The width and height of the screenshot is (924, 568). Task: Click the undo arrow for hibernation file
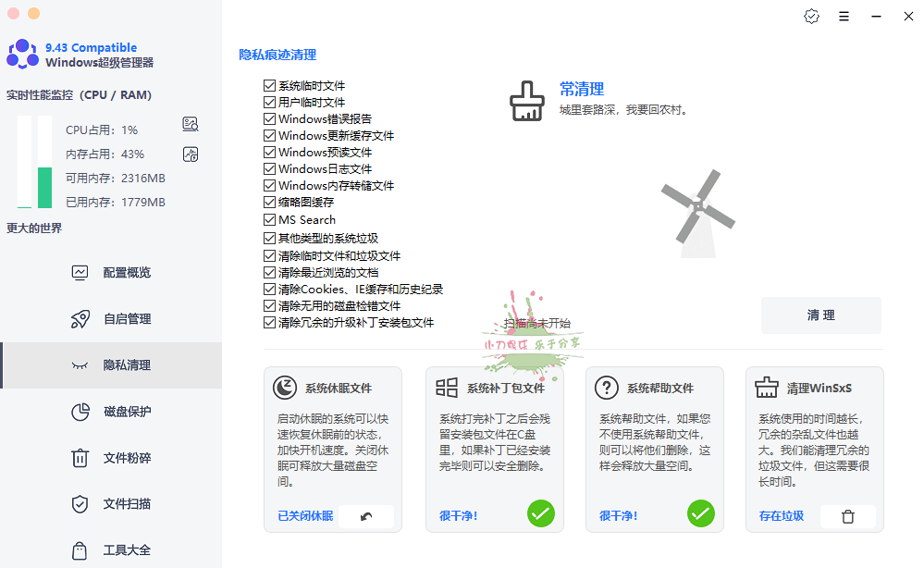click(x=366, y=516)
